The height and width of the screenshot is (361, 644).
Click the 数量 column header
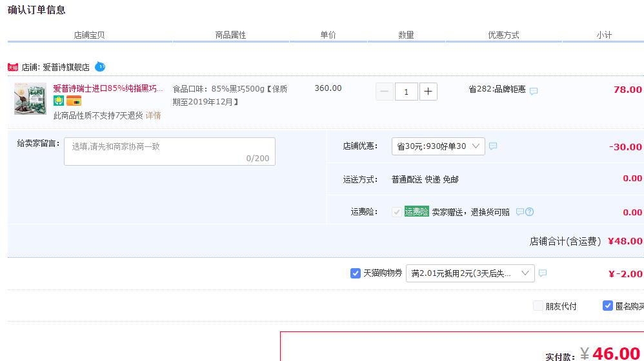(x=406, y=35)
